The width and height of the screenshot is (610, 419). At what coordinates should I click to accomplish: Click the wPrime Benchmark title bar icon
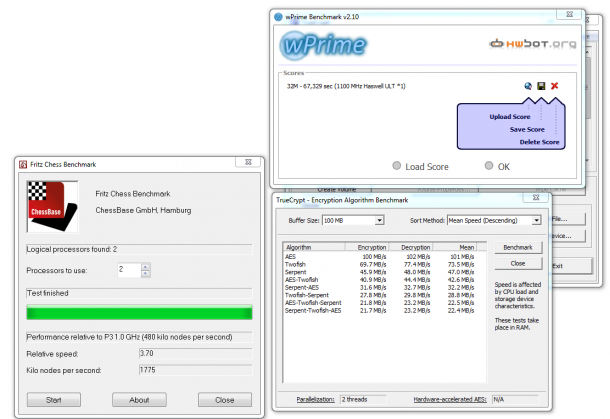[x=278, y=17]
